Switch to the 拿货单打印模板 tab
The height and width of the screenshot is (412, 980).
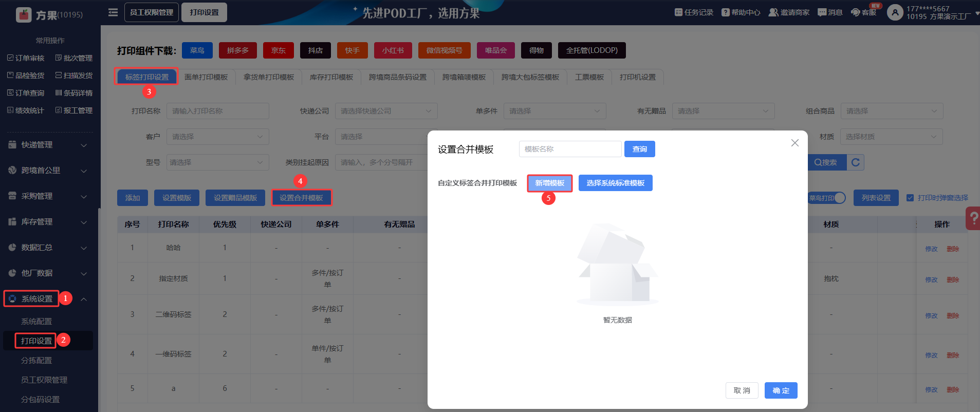tap(269, 77)
